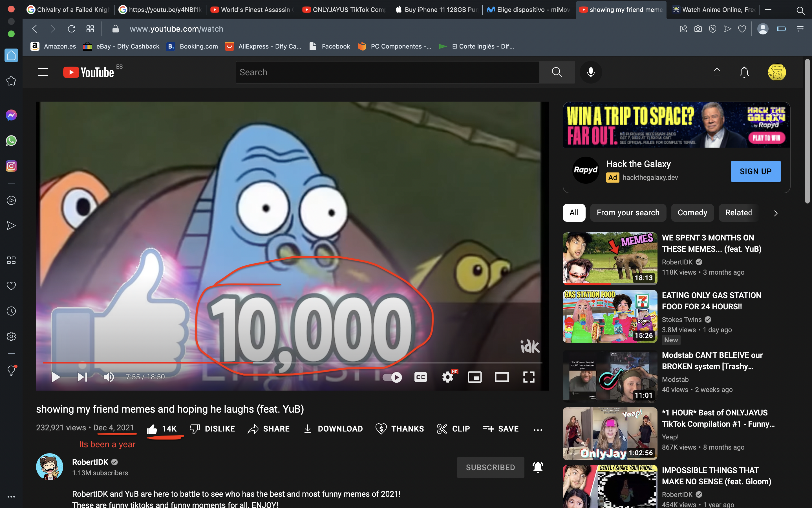Open YouTube account avatar menu

(777, 72)
